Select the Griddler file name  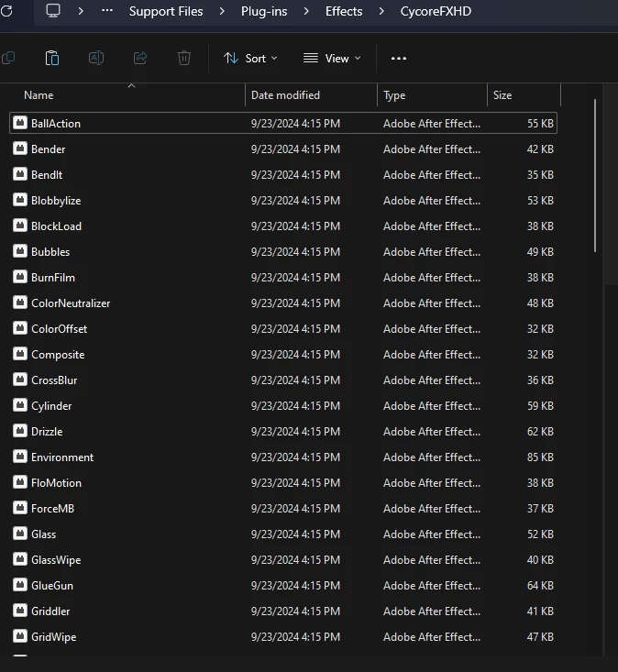point(50,611)
